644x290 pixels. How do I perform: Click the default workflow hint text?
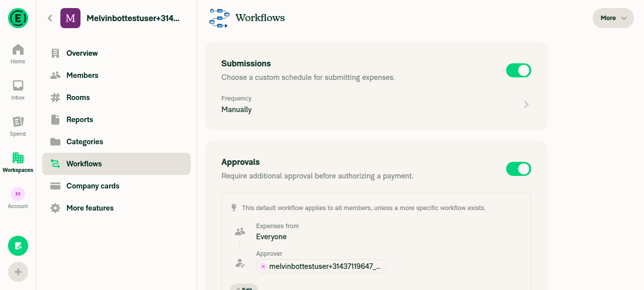click(x=364, y=208)
